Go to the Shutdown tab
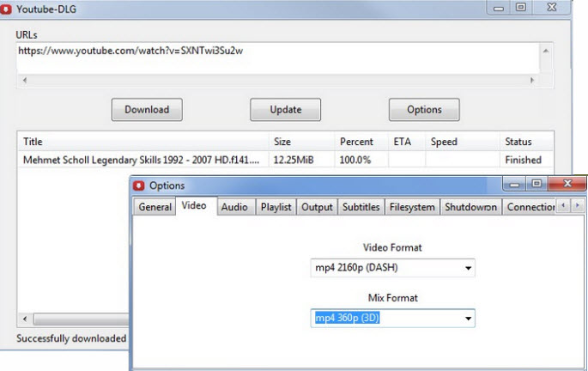Viewport: 588px width, 371px height. pyautogui.click(x=470, y=207)
